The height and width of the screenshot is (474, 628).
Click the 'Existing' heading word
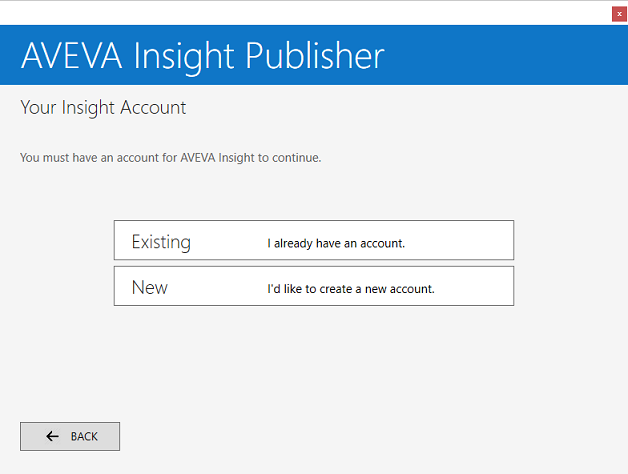[x=161, y=242]
